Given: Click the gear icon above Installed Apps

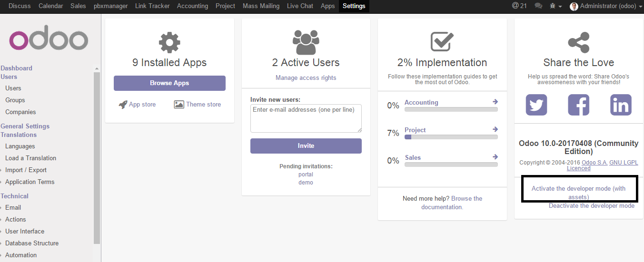Looking at the screenshot, I should (169, 43).
